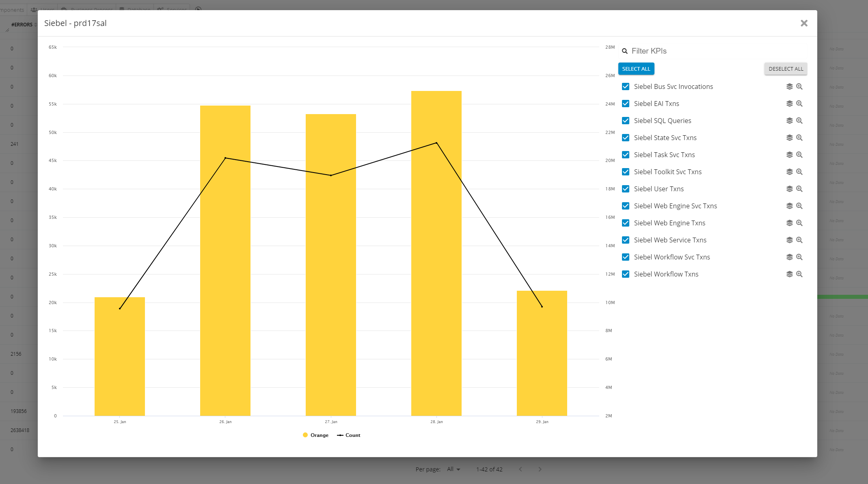Go to next page with right chevron
The width and height of the screenshot is (868, 484).
540,469
